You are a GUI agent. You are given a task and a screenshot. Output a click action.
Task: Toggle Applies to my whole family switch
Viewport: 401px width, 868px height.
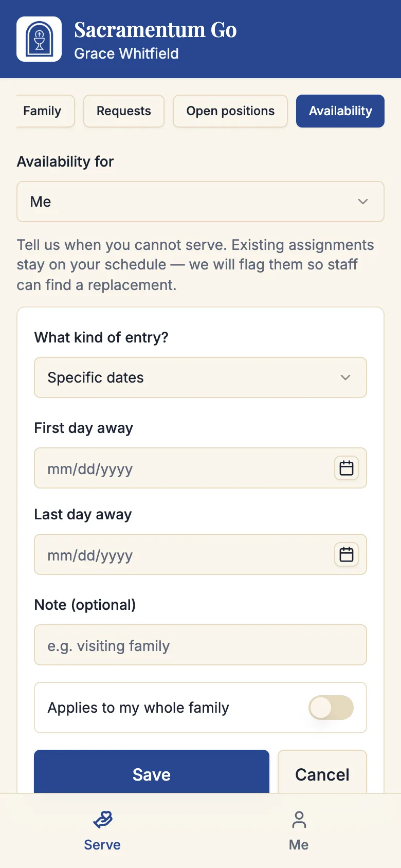(x=331, y=708)
